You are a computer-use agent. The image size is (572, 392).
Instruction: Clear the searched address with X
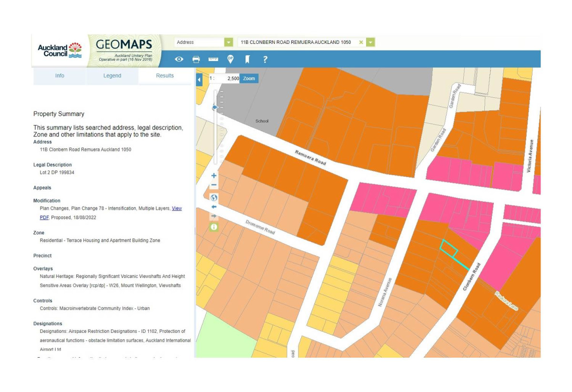point(361,42)
